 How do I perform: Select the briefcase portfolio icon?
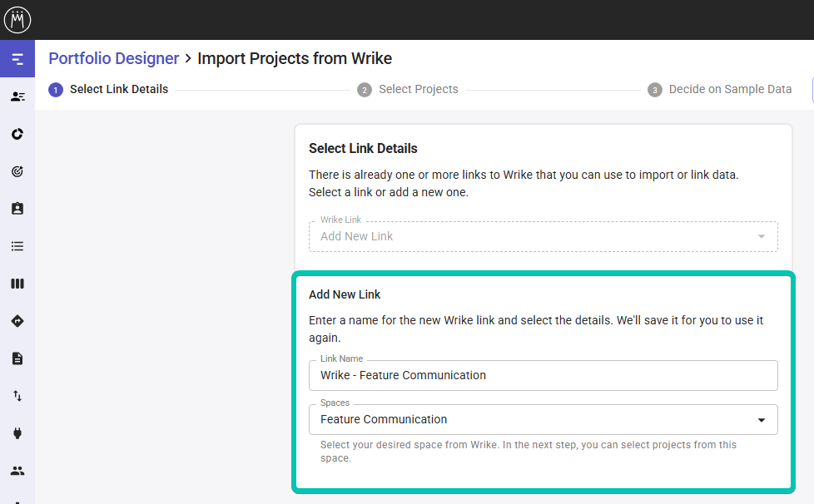point(17,208)
